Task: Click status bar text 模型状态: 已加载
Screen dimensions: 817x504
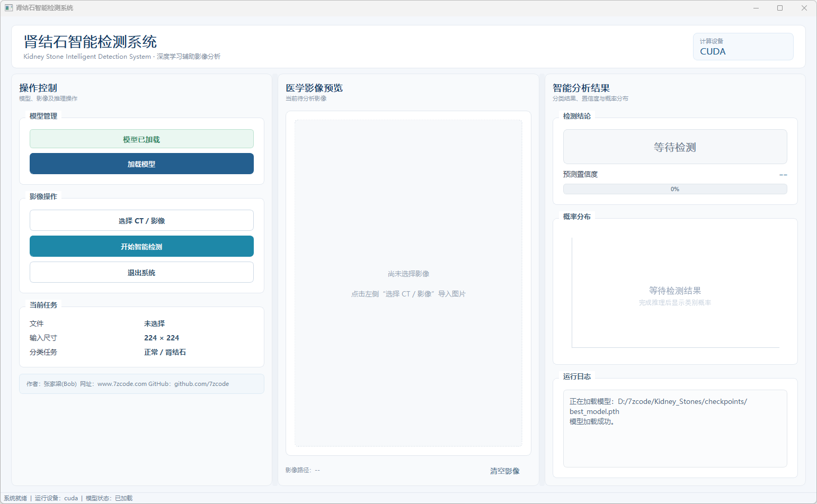Action: click(109, 498)
